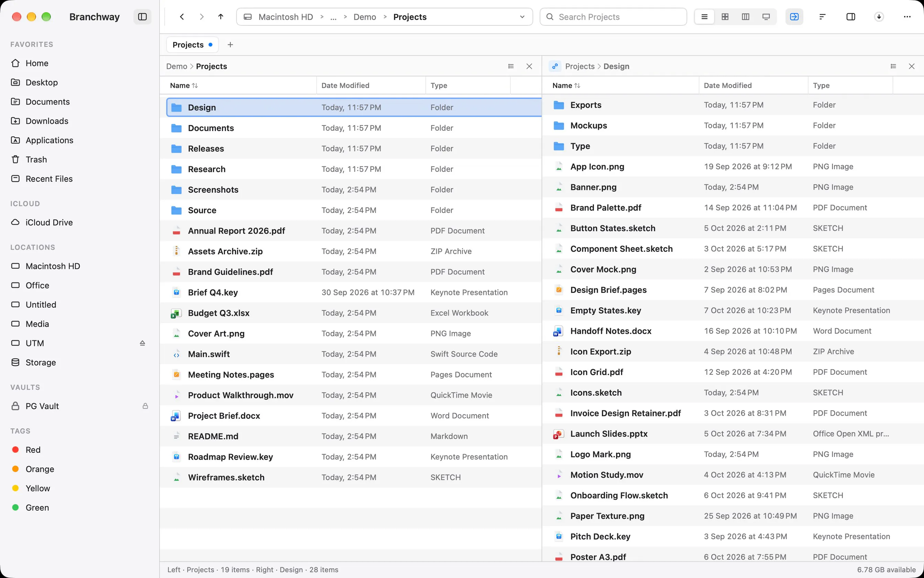Switch to list view mode
The image size is (924, 578).
click(x=704, y=17)
